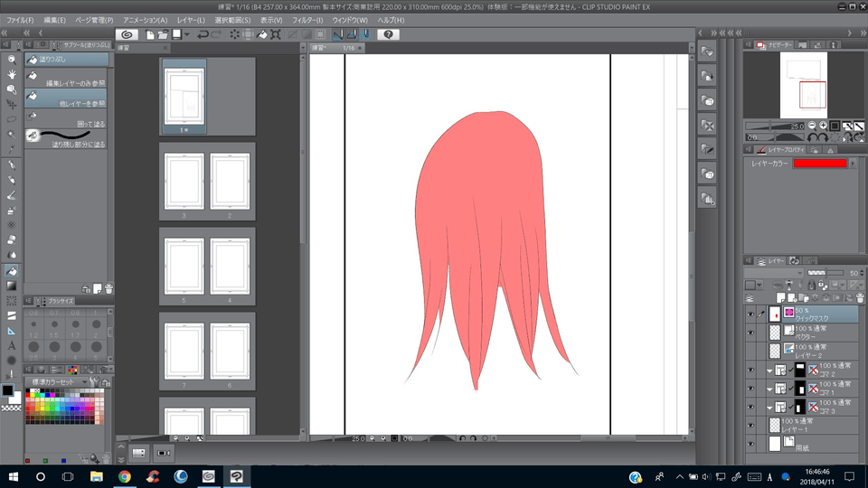Screen dimensions: 868x488
Task: Open CLIP STUDIO launcher icon
Action: click(127, 34)
